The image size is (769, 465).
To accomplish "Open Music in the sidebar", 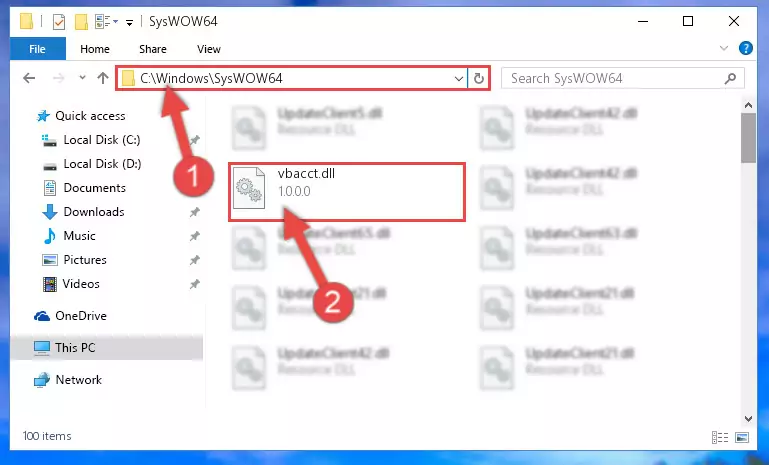I will 79,236.
